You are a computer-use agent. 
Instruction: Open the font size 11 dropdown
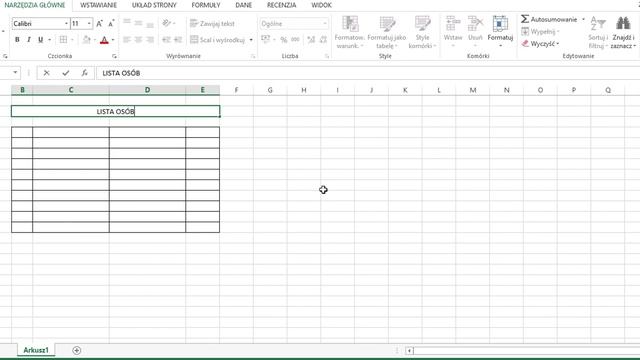(89, 24)
